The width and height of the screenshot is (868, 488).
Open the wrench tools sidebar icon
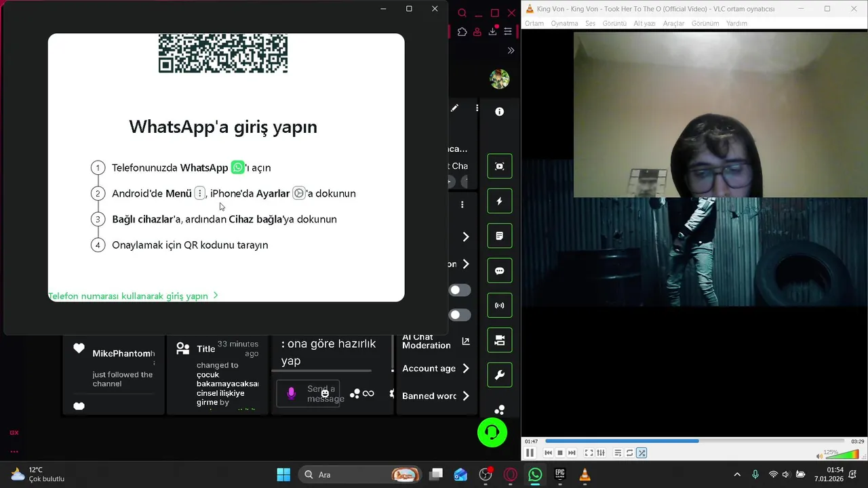coord(500,375)
